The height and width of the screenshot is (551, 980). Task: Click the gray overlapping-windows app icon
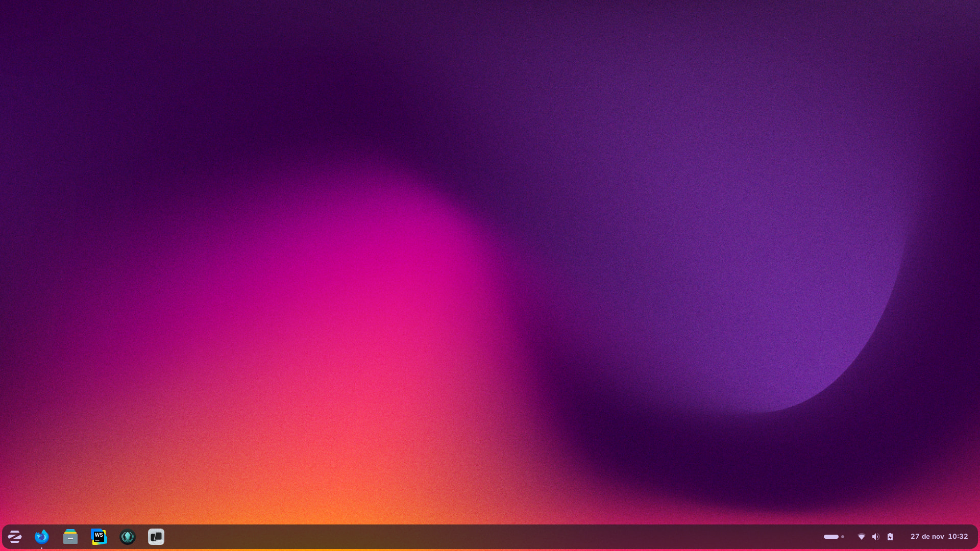pos(156,537)
